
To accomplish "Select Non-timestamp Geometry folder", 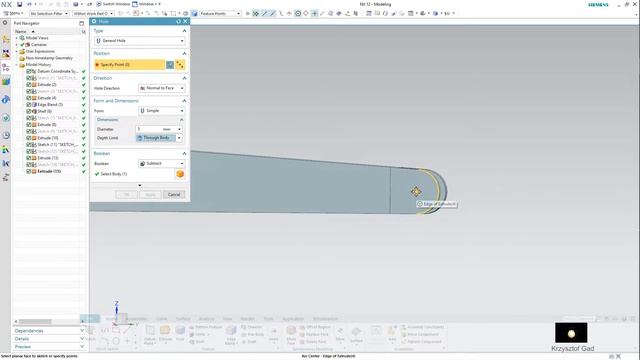I will [49, 58].
